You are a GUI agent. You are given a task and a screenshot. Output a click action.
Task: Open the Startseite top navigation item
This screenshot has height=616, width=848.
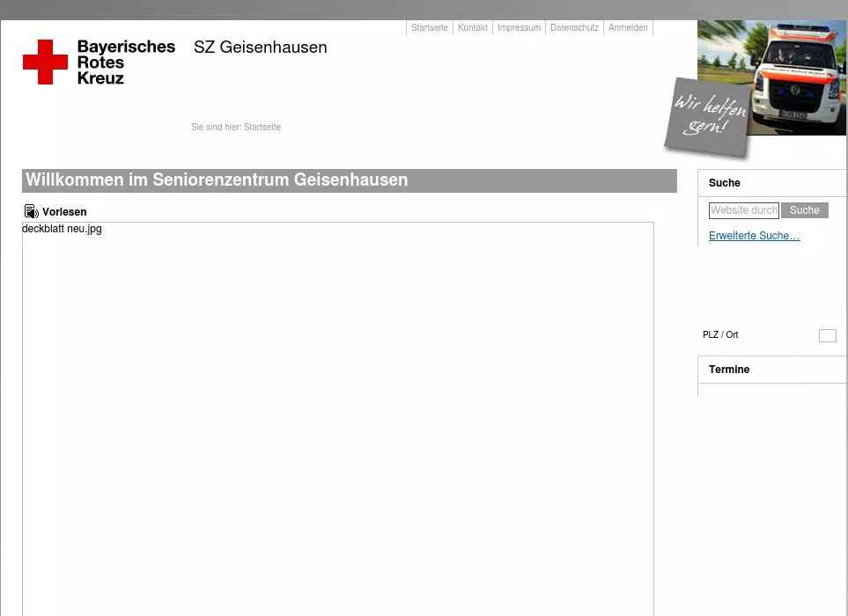coord(429,28)
